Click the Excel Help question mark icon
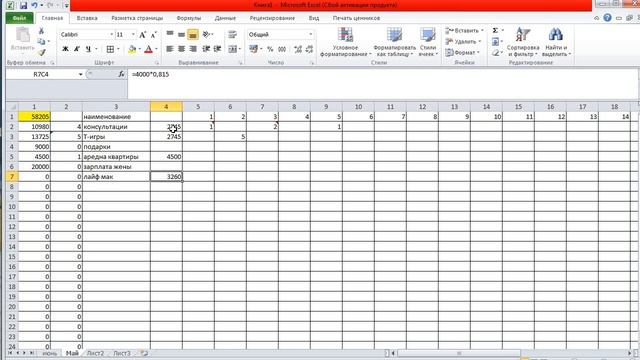 pyautogui.click(x=607, y=18)
